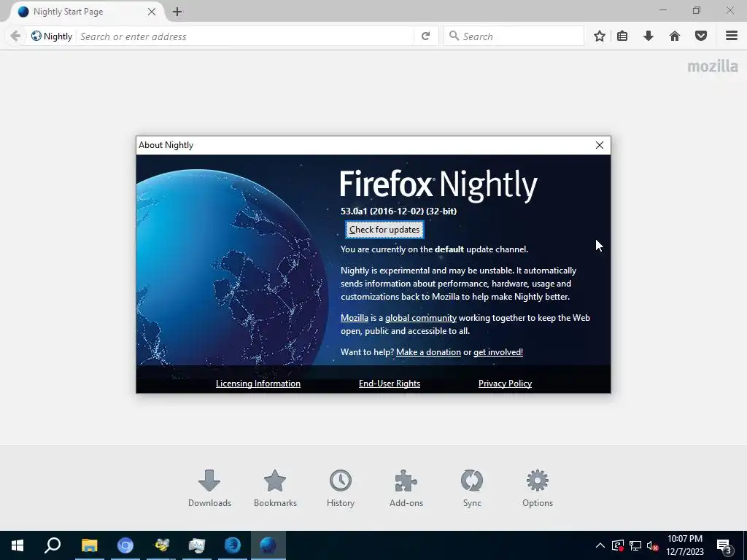Click the mozilla wordmark link

tap(713, 66)
